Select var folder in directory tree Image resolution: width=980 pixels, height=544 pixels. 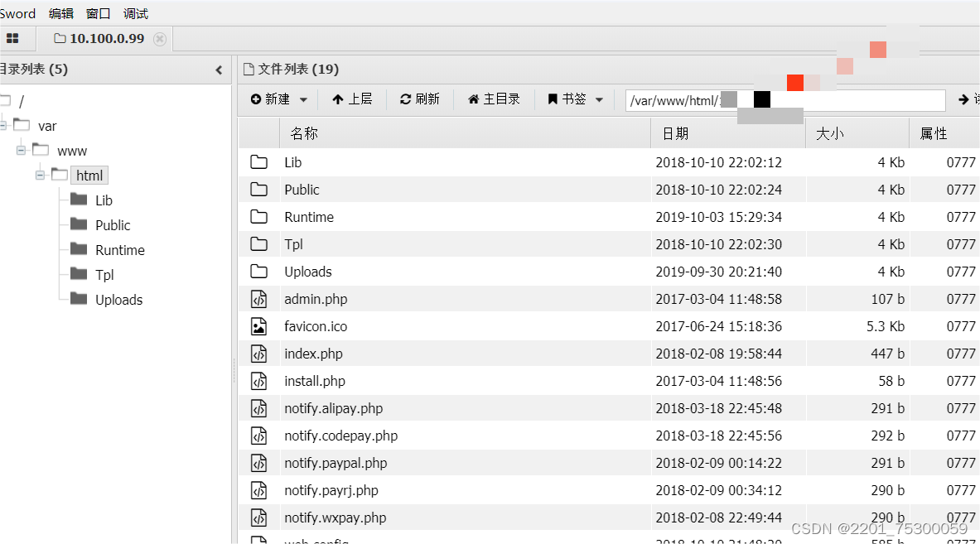[47, 126]
